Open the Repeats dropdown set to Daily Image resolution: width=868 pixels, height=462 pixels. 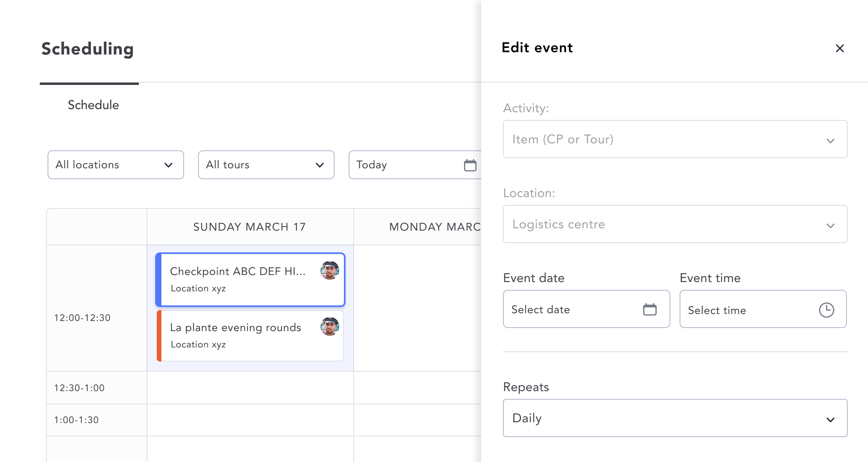point(675,418)
